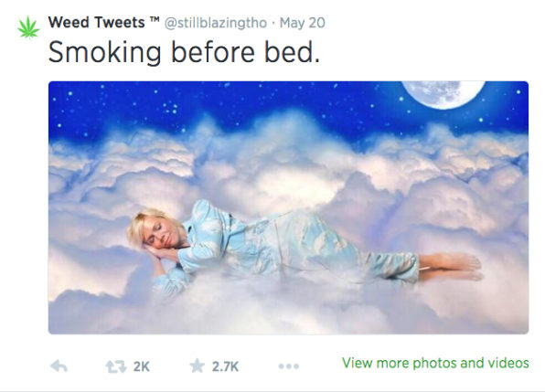
Task: Retweet using the retweet arrows icon
Action: (x=116, y=366)
